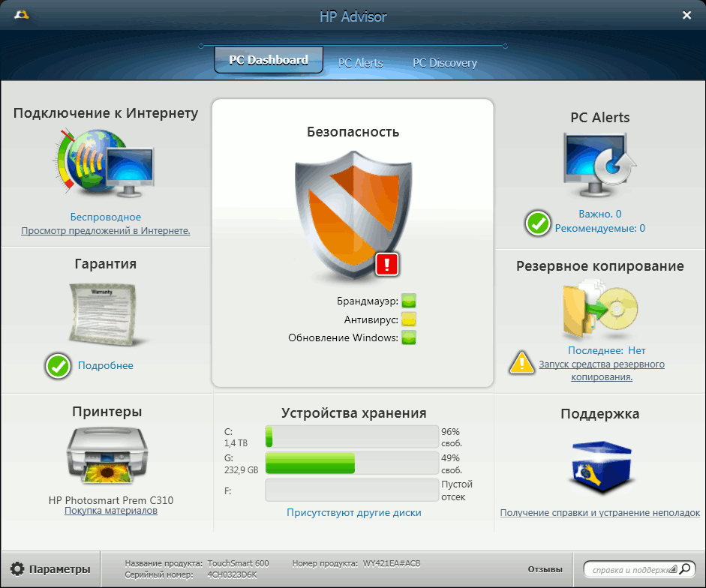Click the C: 1,4 TB drive label
The width and height of the screenshot is (706, 588).
tap(236, 437)
